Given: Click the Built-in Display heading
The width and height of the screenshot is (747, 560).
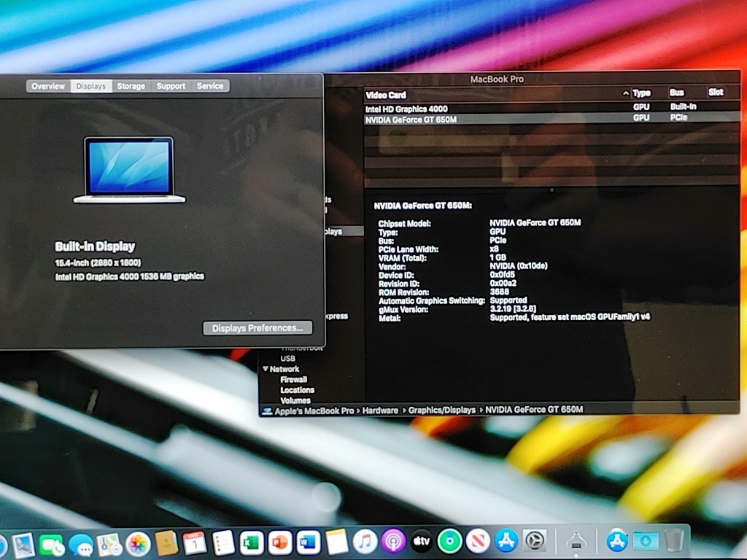Looking at the screenshot, I should [96, 246].
